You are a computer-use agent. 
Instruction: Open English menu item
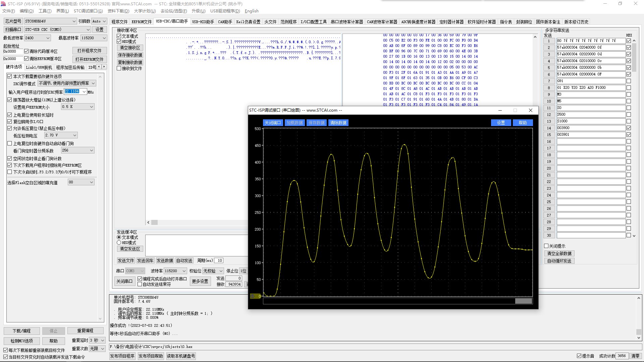coord(252,11)
